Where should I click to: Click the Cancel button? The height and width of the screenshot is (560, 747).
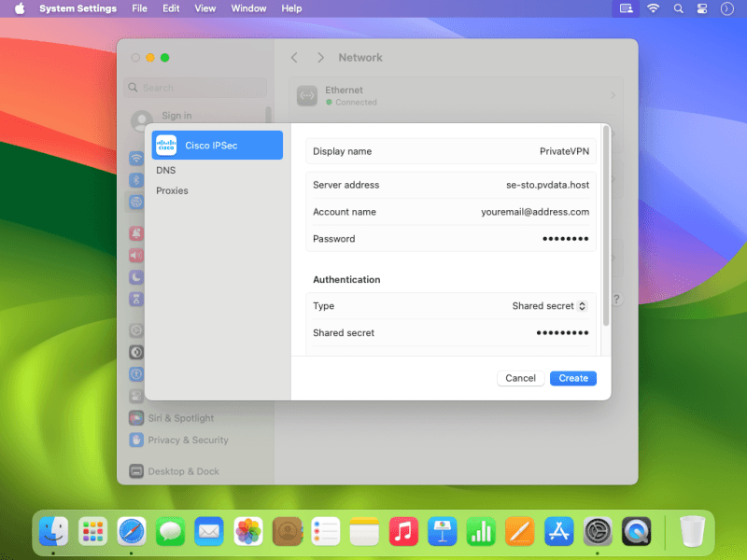pos(520,378)
